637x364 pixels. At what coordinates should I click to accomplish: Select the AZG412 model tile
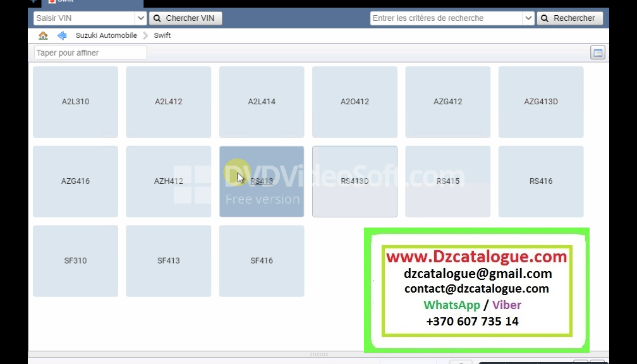pyautogui.click(x=447, y=102)
